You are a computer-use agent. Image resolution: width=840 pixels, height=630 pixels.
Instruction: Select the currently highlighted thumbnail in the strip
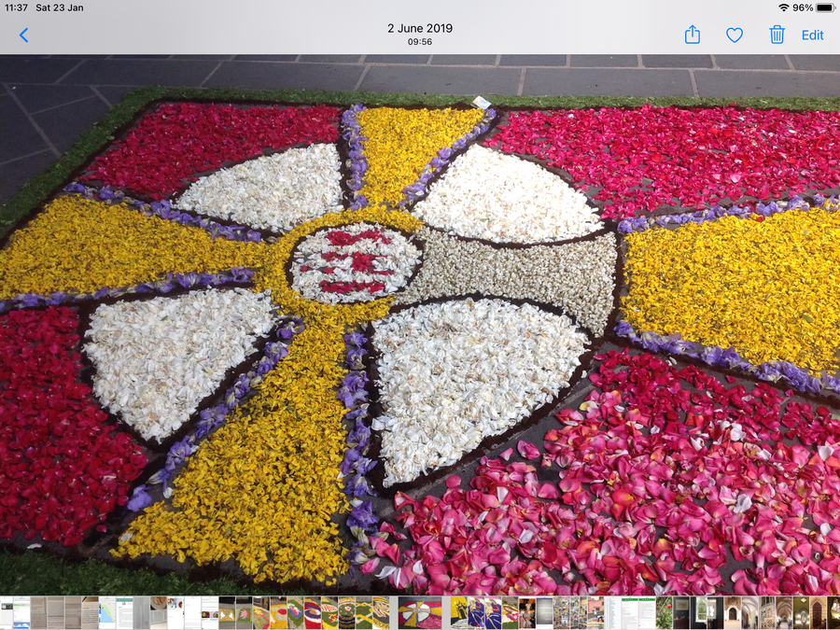click(x=420, y=613)
